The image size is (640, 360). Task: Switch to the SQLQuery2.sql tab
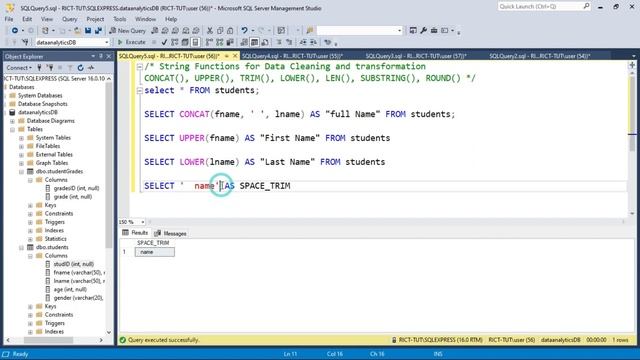pyautogui.click(x=540, y=56)
